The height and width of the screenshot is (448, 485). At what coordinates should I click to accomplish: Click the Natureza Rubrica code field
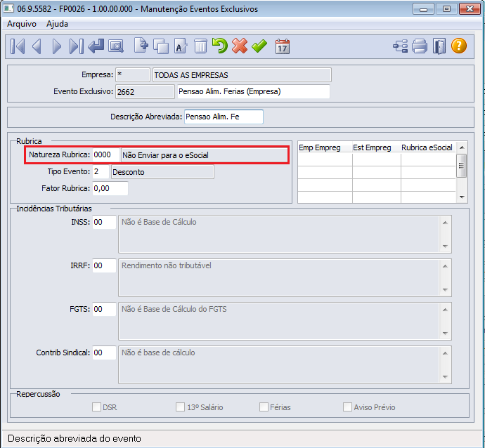[x=106, y=154]
